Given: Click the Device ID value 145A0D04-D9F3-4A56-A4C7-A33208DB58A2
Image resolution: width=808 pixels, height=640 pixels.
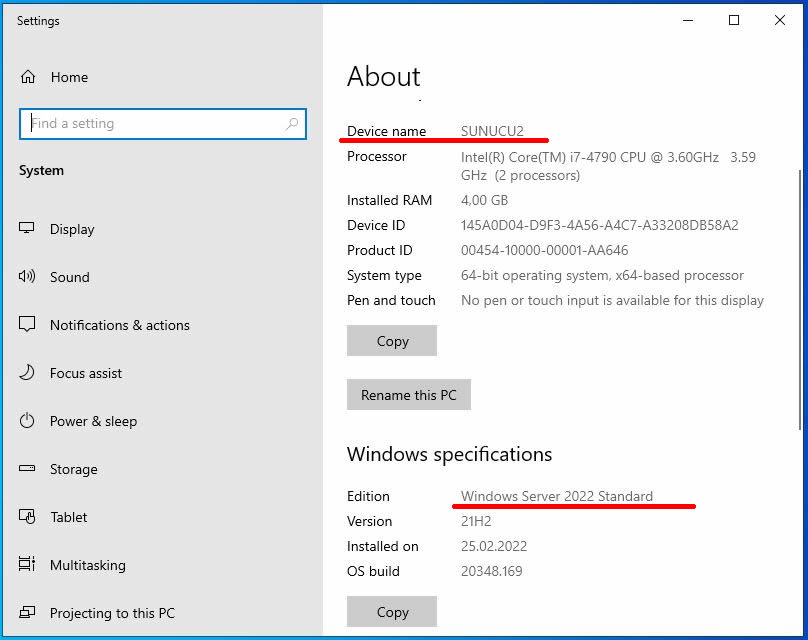Looking at the screenshot, I should coord(599,225).
